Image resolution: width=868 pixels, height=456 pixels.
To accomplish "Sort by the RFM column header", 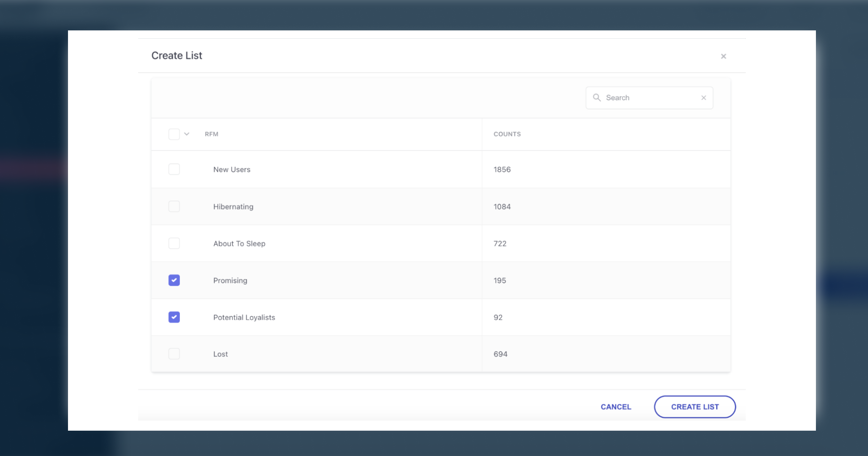I will pyautogui.click(x=212, y=134).
